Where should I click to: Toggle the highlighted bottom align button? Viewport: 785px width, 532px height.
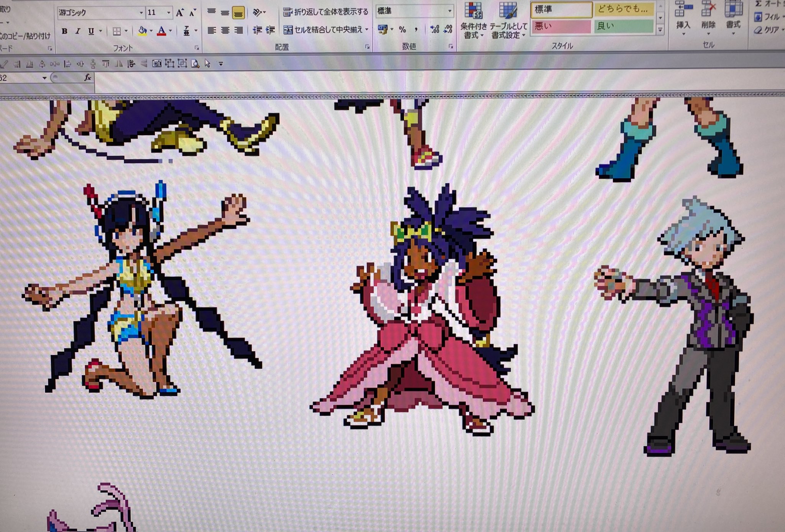(238, 13)
